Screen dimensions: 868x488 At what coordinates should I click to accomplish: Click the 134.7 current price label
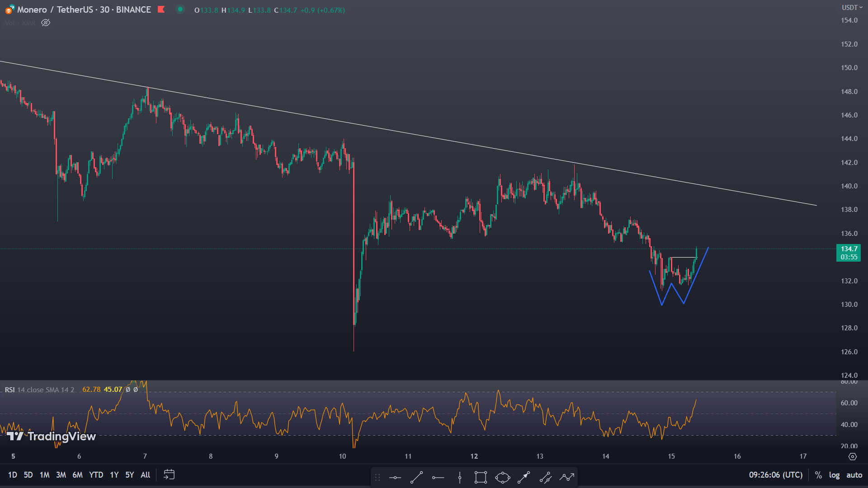(849, 253)
